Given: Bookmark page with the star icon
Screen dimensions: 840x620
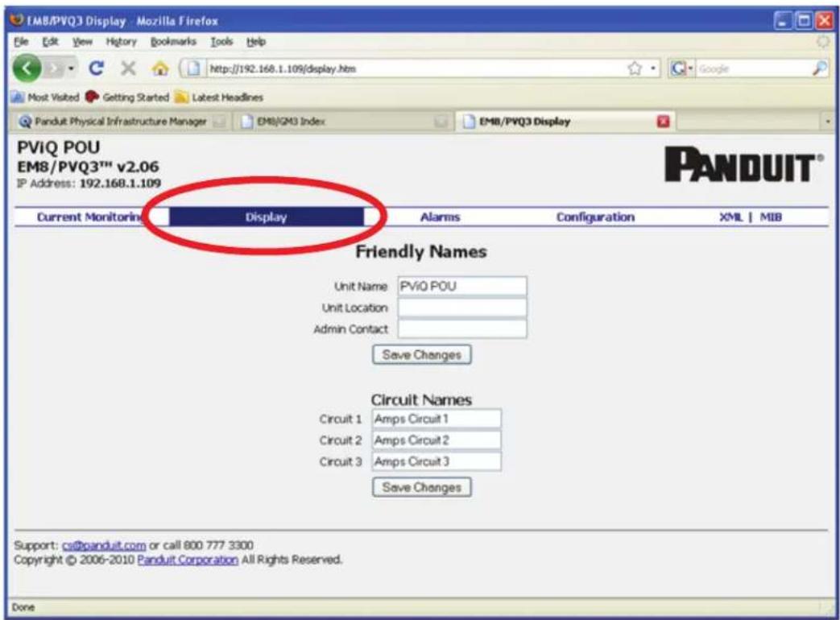Looking at the screenshot, I should 635,68.
